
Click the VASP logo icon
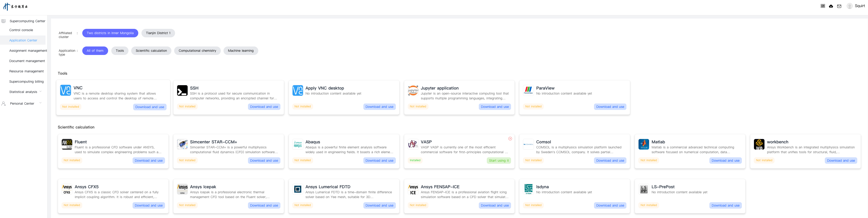point(413,144)
